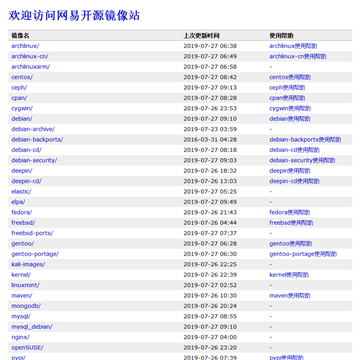Open the mysql/ mirror
The width and height of the screenshot is (360, 360).
click(21, 316)
